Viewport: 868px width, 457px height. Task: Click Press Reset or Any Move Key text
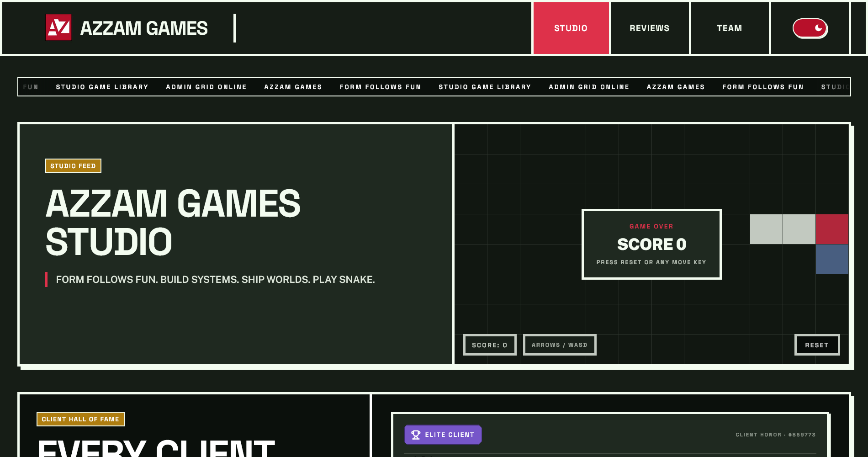click(651, 262)
